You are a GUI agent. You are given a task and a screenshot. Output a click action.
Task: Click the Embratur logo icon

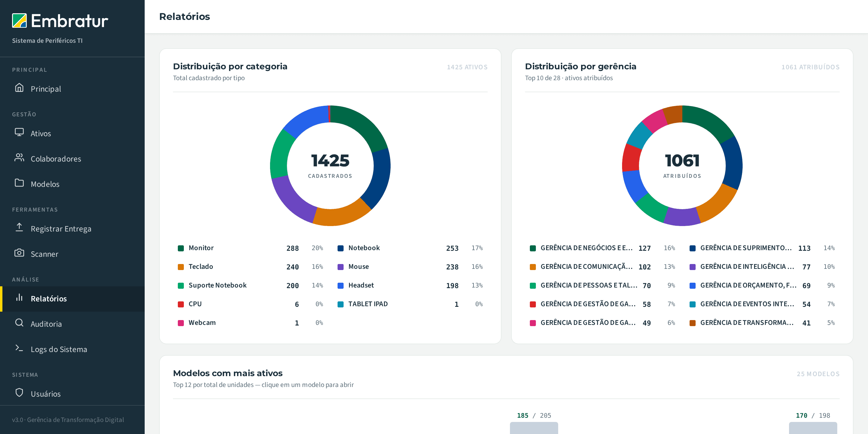pyautogui.click(x=19, y=20)
